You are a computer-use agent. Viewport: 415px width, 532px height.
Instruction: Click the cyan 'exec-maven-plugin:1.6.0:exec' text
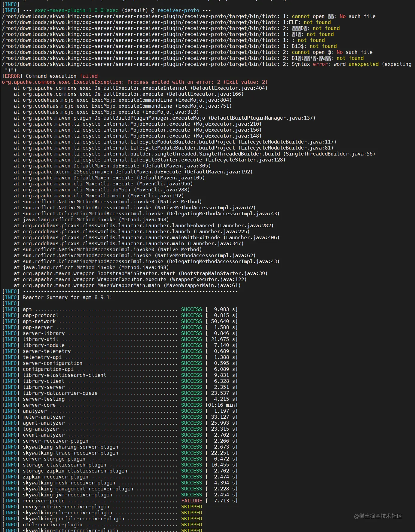pos(76,10)
